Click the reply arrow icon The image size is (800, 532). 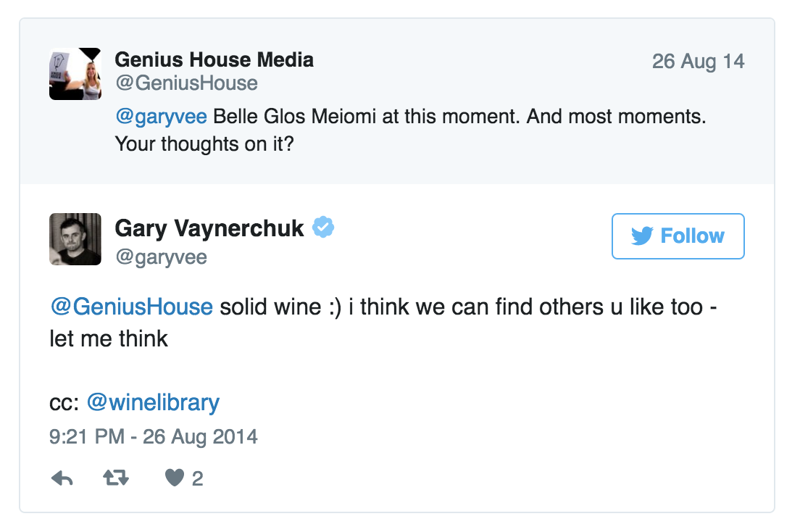[63, 478]
